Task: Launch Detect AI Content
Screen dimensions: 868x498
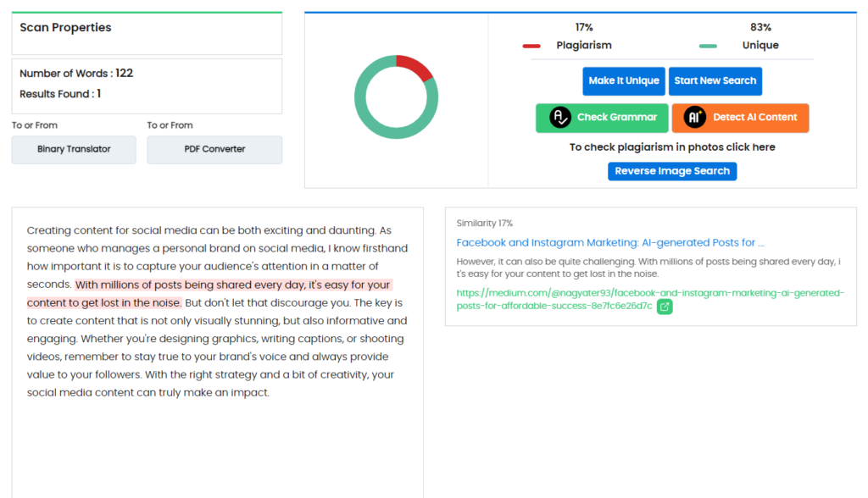Action: pos(740,118)
